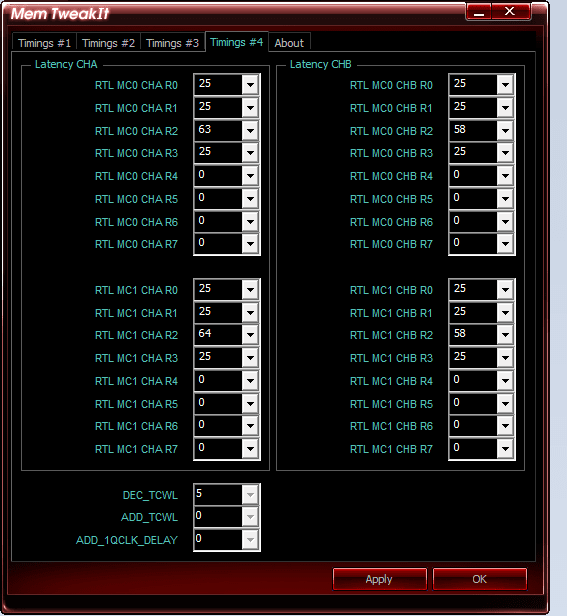Click the RTL MC0 CHA R4 label
The width and height of the screenshot is (567, 616).
click(136, 176)
